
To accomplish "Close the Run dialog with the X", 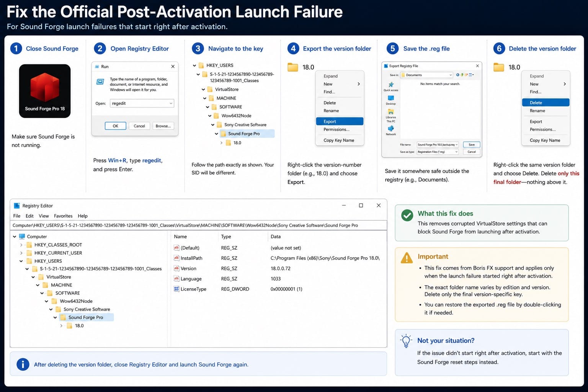I will tap(173, 67).
